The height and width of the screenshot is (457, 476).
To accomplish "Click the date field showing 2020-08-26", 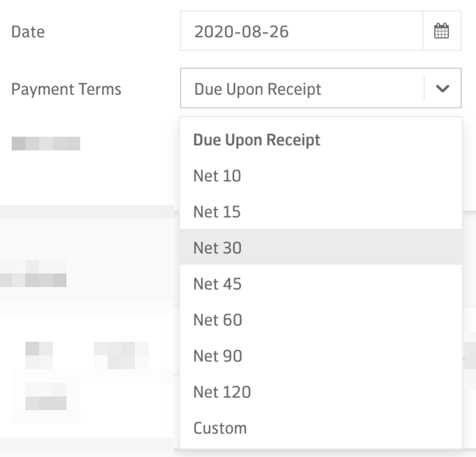I will (302, 31).
